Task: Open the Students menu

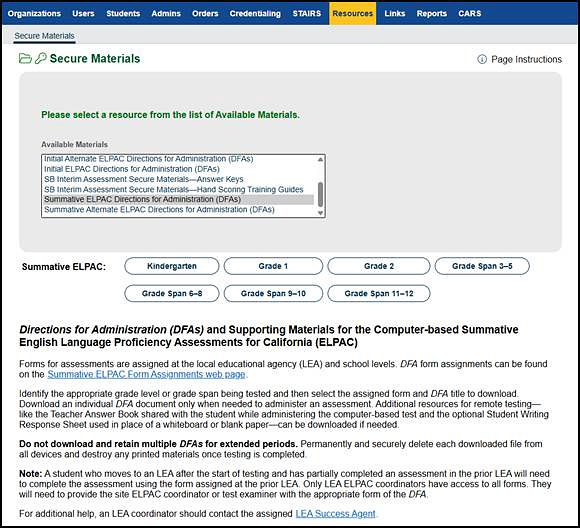Action: (x=123, y=13)
